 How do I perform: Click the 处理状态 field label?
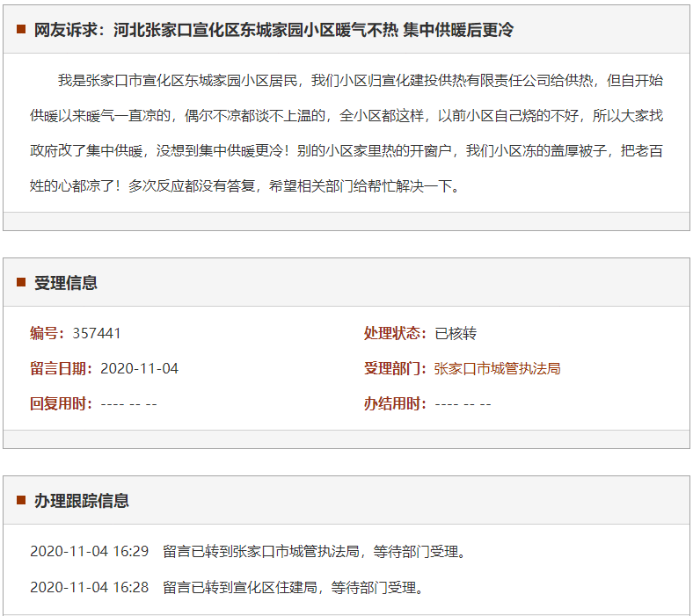point(396,334)
